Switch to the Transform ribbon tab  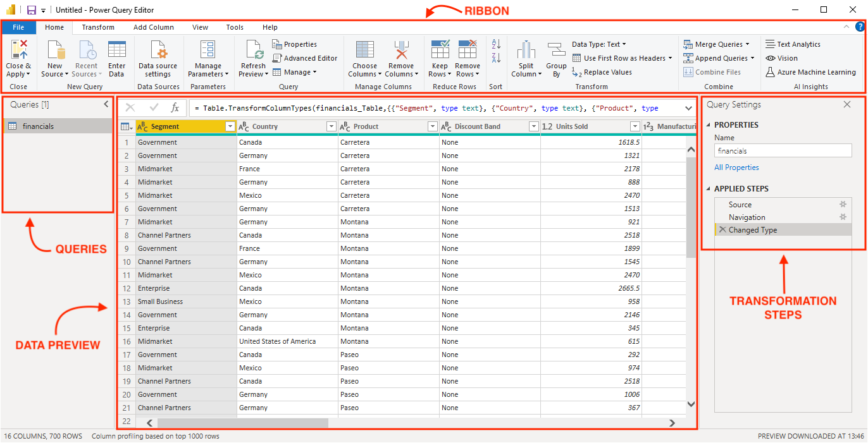[x=97, y=27]
